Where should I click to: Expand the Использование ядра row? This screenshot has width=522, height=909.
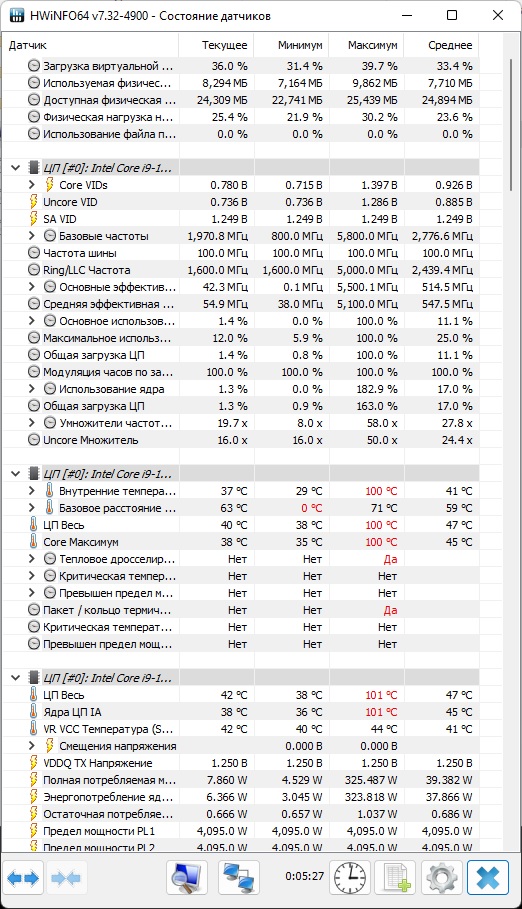click(x=32, y=389)
